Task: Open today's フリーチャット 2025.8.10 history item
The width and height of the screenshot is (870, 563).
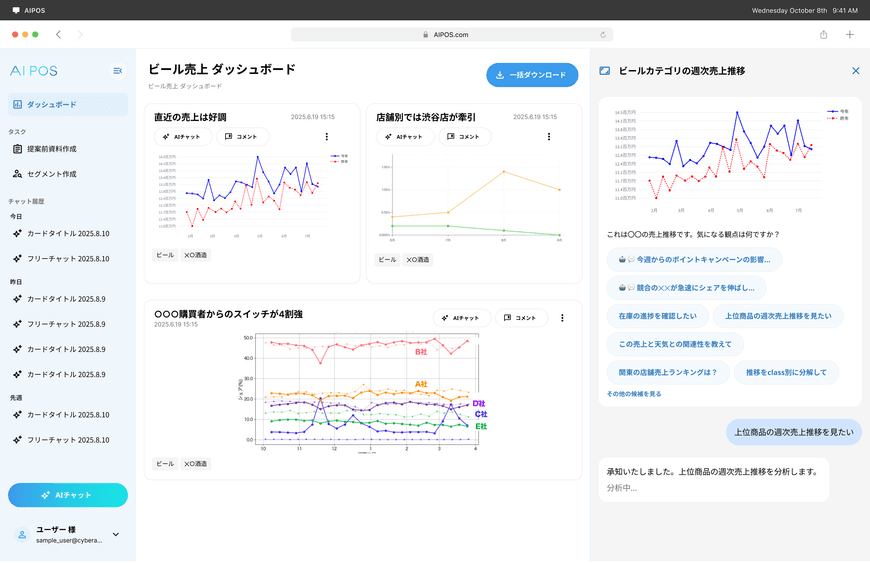Action: click(67, 258)
